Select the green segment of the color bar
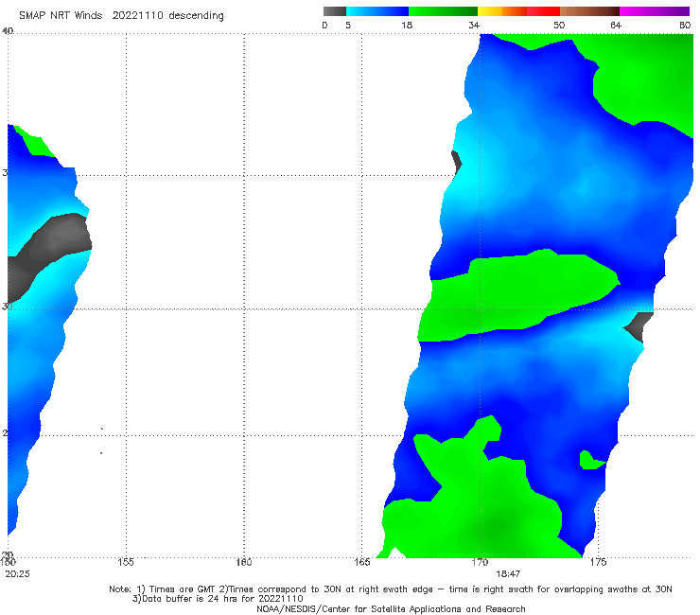Screen dimensions: 700x615 coord(443,11)
